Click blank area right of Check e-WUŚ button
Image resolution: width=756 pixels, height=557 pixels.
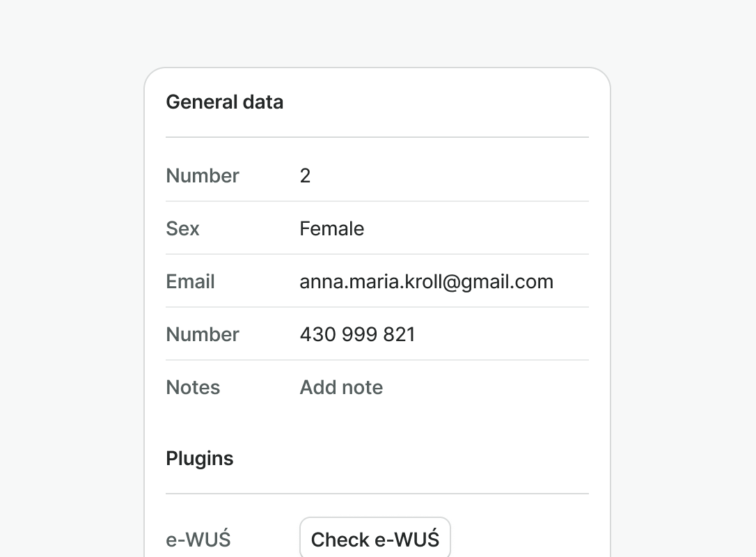tap(522, 539)
